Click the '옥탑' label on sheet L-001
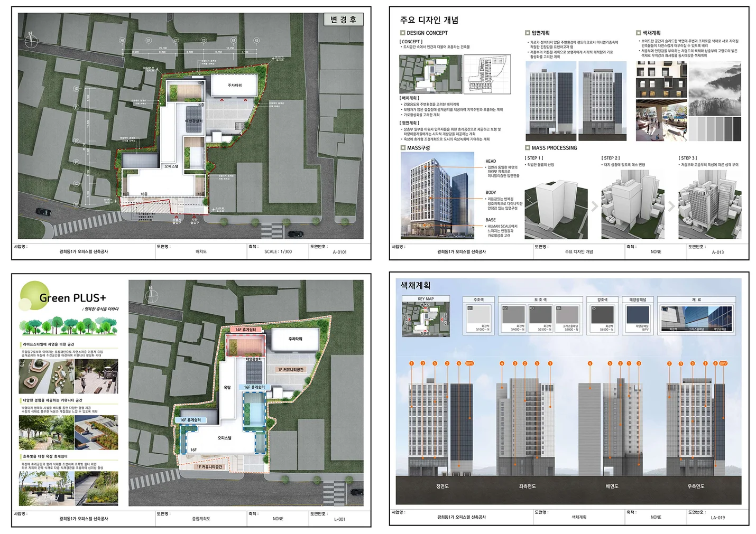This screenshot has width=756, height=534. pyautogui.click(x=227, y=388)
